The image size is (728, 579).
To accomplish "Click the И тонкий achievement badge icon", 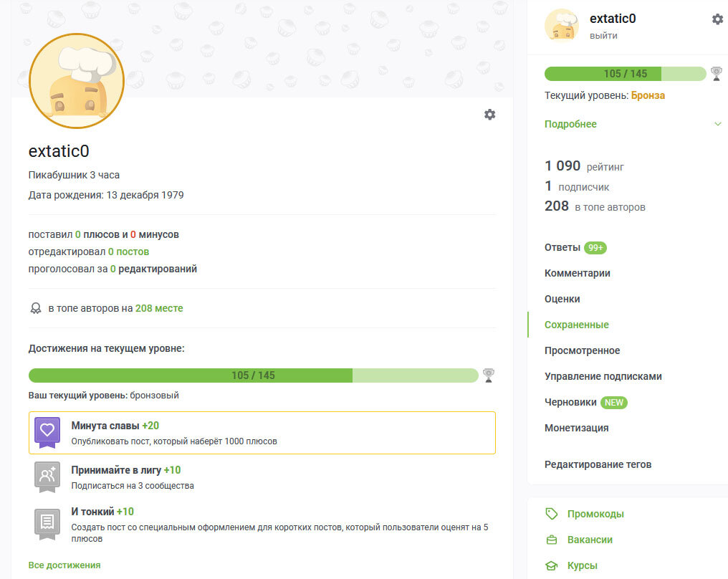I will pos(47,522).
